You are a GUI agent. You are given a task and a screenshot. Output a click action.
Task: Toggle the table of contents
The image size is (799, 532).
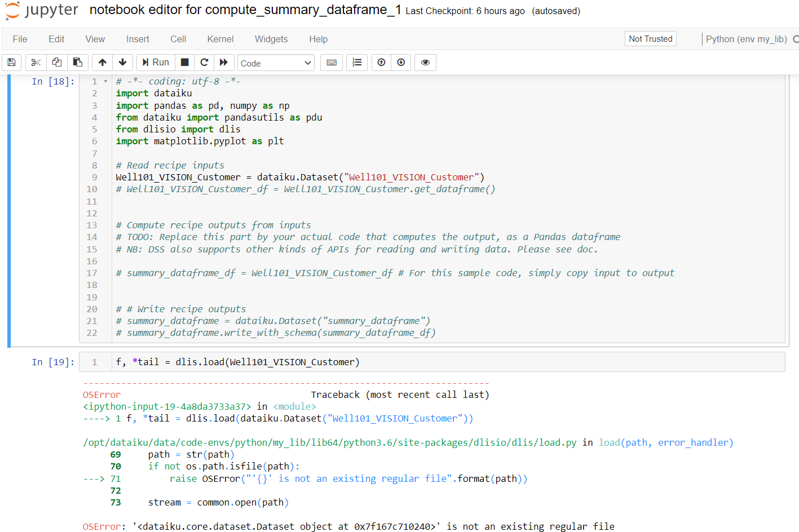click(x=356, y=63)
